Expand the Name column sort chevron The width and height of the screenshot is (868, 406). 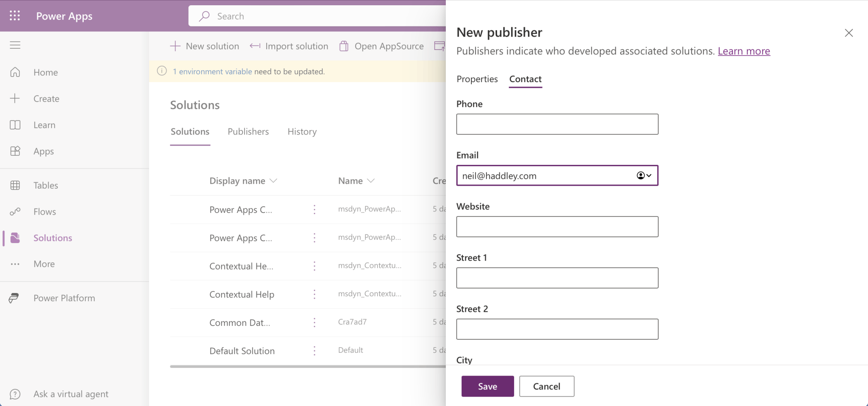pos(371,181)
